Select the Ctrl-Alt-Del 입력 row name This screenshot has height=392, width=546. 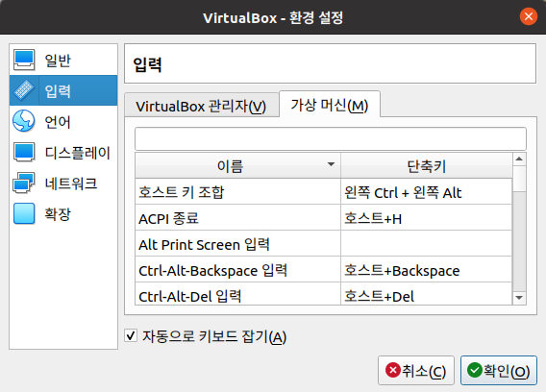pos(237,295)
